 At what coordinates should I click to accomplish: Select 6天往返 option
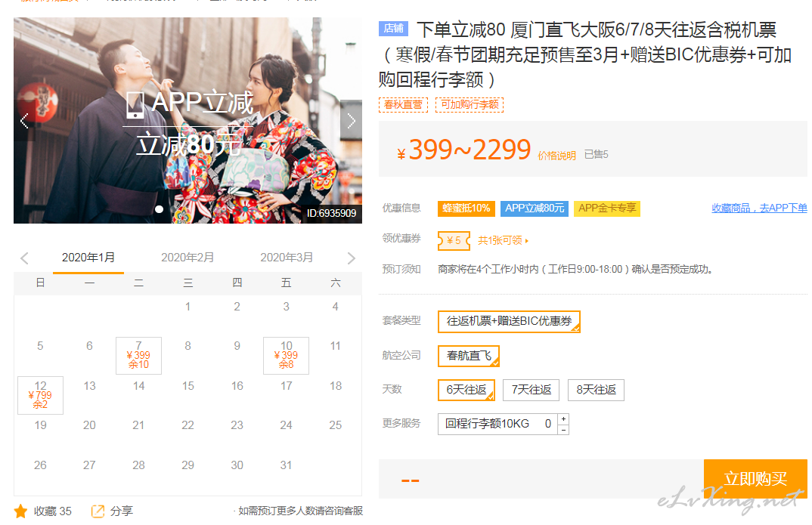tap(466, 390)
